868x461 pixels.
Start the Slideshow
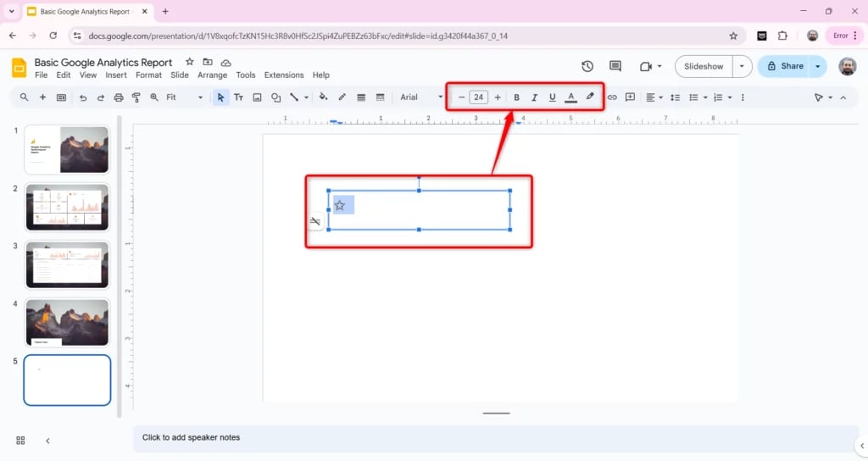coord(704,66)
